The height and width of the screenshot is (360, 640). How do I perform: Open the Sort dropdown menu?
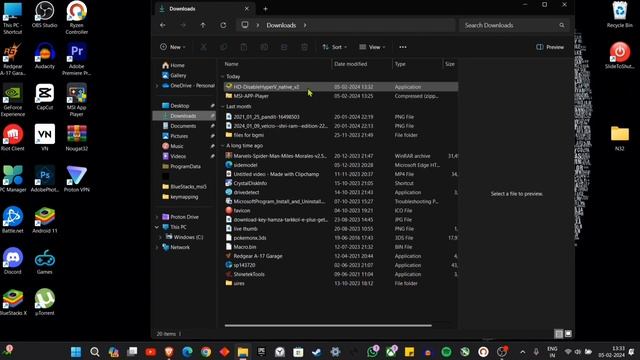334,47
